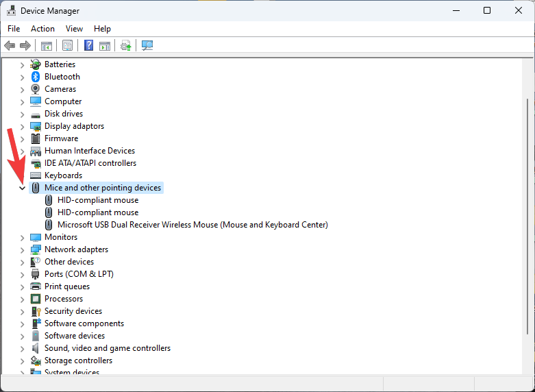This screenshot has width=535, height=392.
Task: Click the Computer monitor icon
Action: [x=36, y=101]
